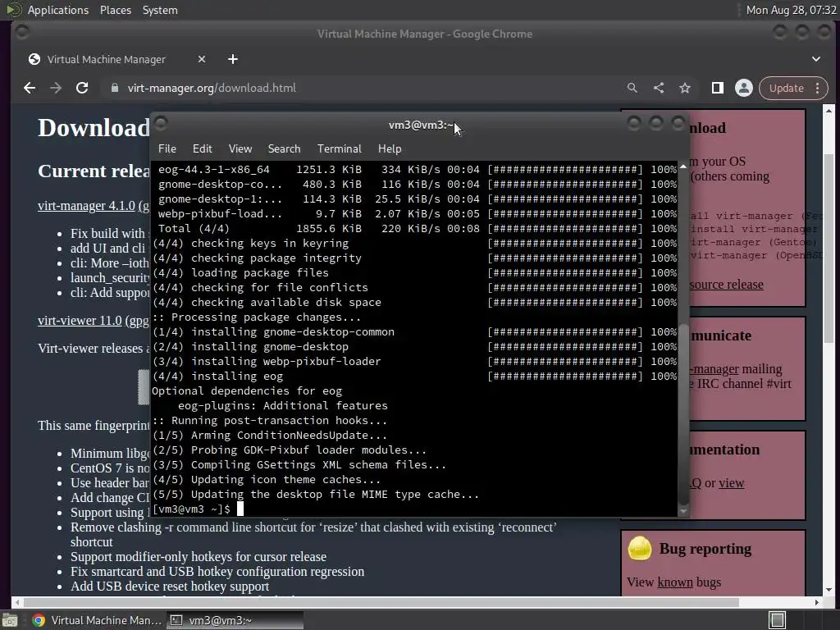The height and width of the screenshot is (630, 840).
Task: Open the terminal Terminal menu
Action: pyautogui.click(x=339, y=149)
